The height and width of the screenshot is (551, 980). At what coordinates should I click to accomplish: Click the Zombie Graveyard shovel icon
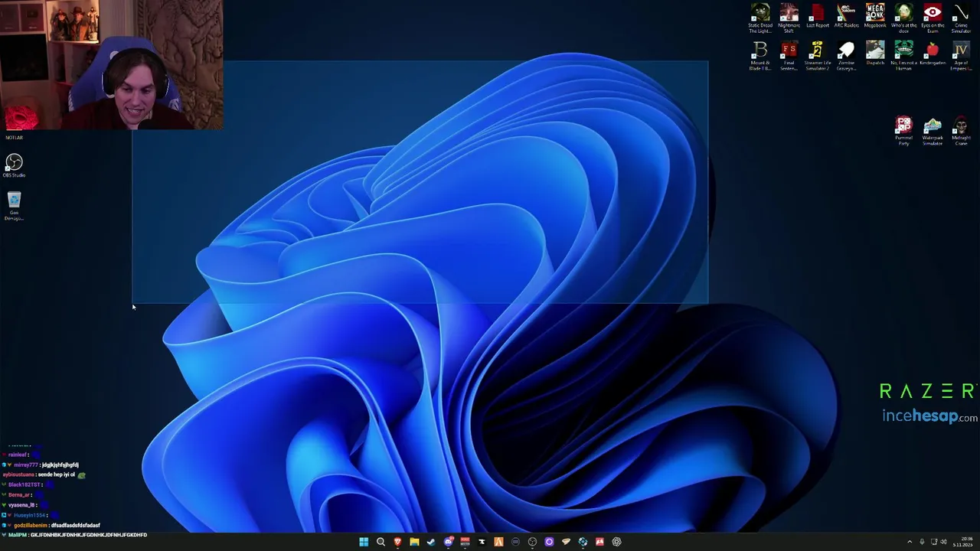tap(846, 57)
